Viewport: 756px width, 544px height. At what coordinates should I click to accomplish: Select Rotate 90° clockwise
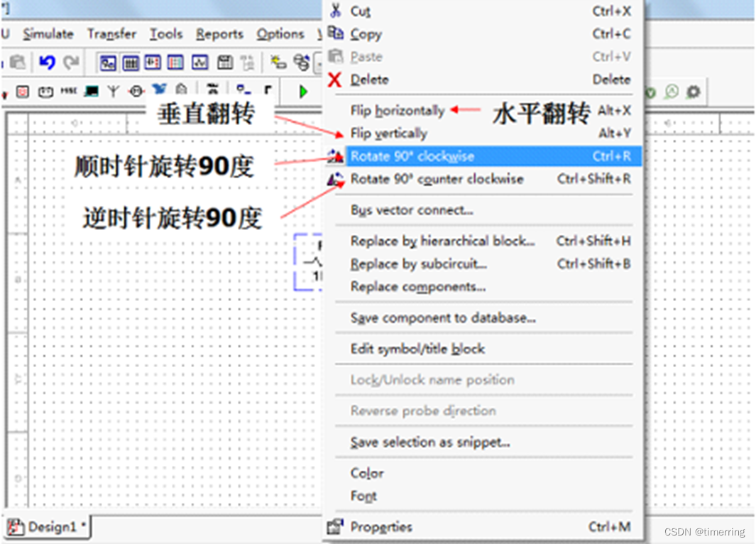(x=483, y=156)
